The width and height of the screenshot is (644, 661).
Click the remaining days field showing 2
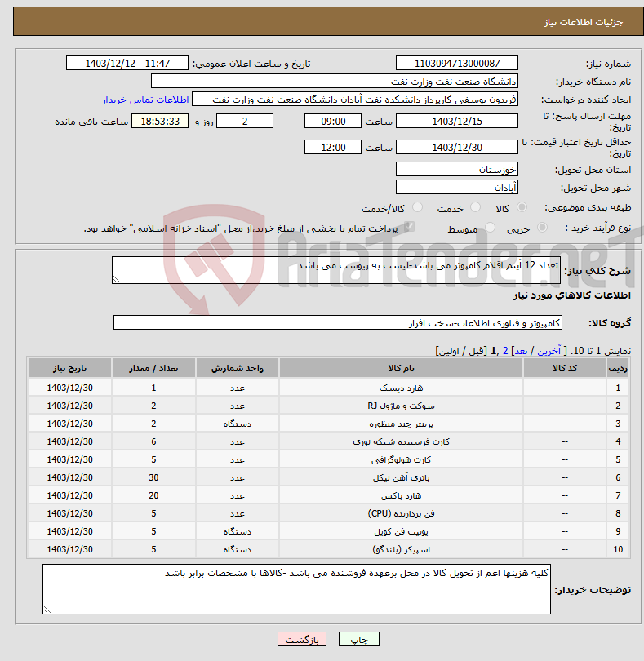pyautogui.click(x=245, y=122)
